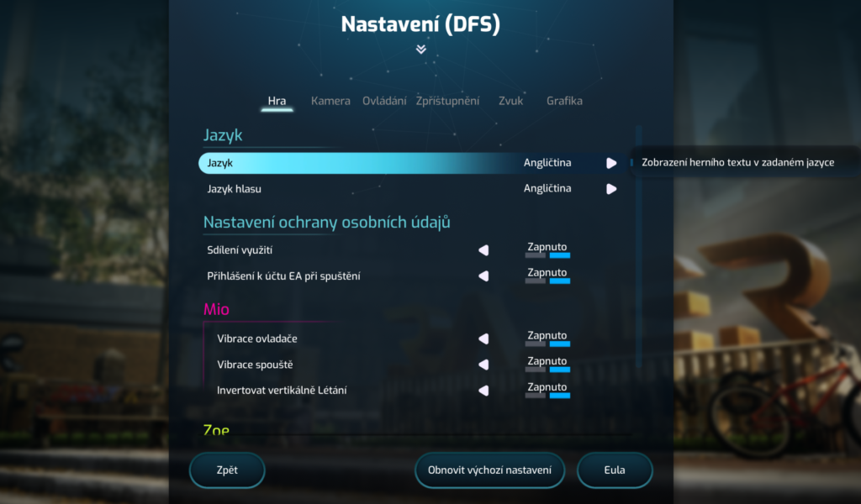
Task: Click tooltip Zobrazení herního textu v zadaném jazyce
Action: pyautogui.click(x=738, y=162)
